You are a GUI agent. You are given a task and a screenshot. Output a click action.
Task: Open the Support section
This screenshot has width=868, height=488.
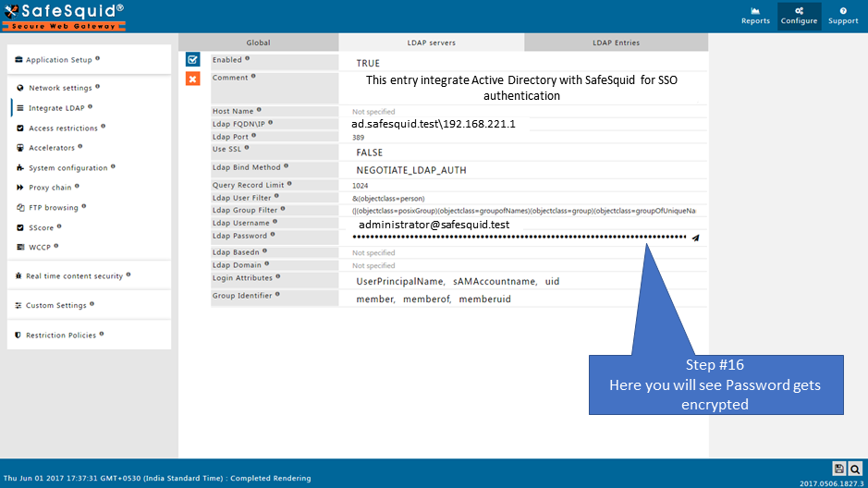pyautogui.click(x=843, y=16)
